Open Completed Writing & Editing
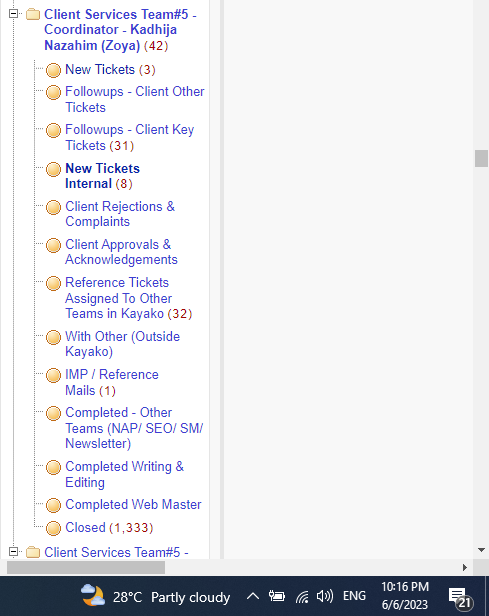 point(125,474)
